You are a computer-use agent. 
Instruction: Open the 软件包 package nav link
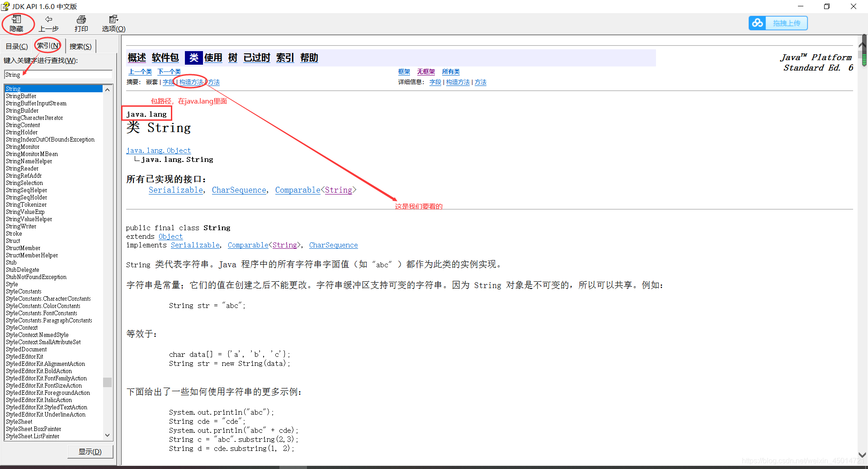pos(165,57)
